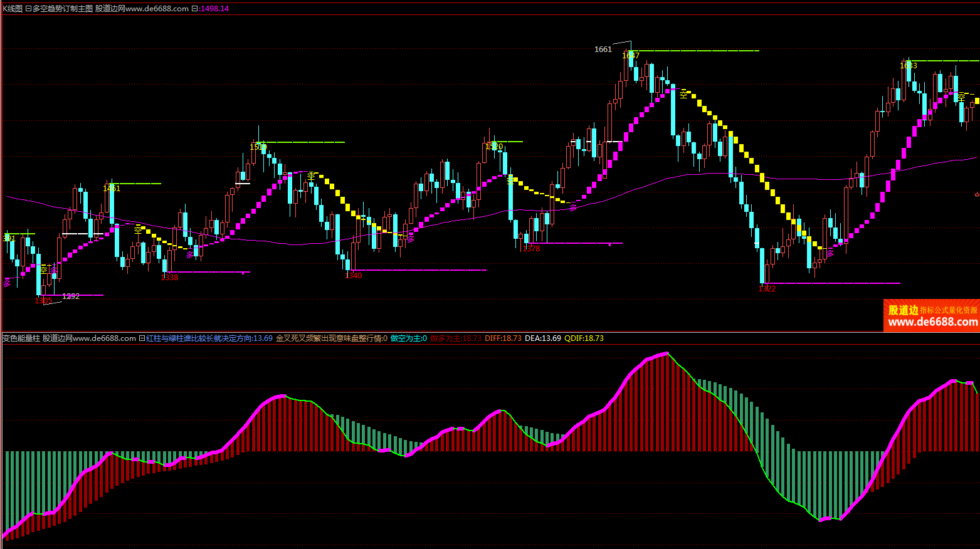Collapse the 变色能量柱 sub-indicator parameters box
Image resolution: width=980 pixels, height=549 pixels.
(x=142, y=338)
